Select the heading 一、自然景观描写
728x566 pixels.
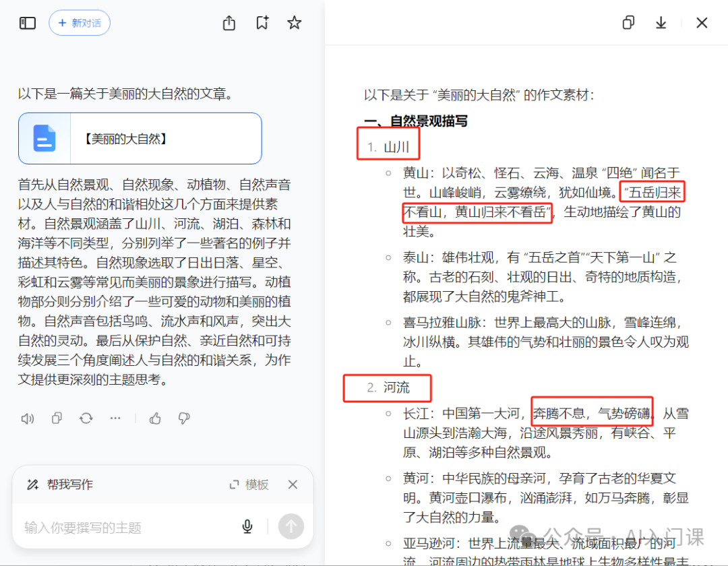pyautogui.click(x=415, y=121)
